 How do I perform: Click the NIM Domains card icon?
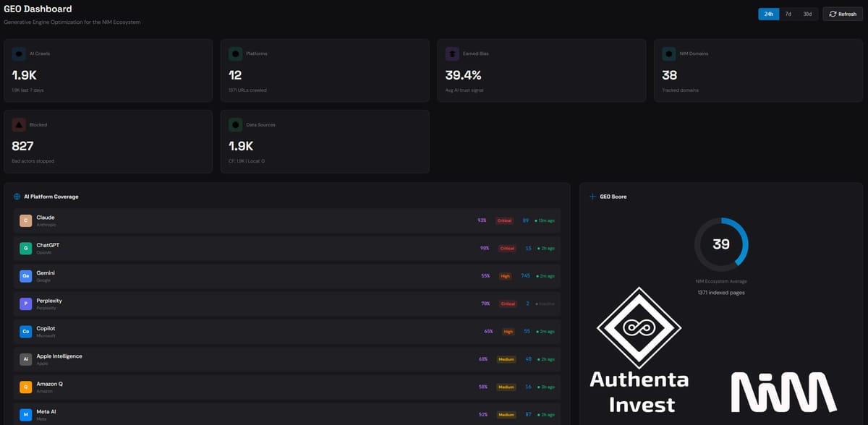click(669, 53)
